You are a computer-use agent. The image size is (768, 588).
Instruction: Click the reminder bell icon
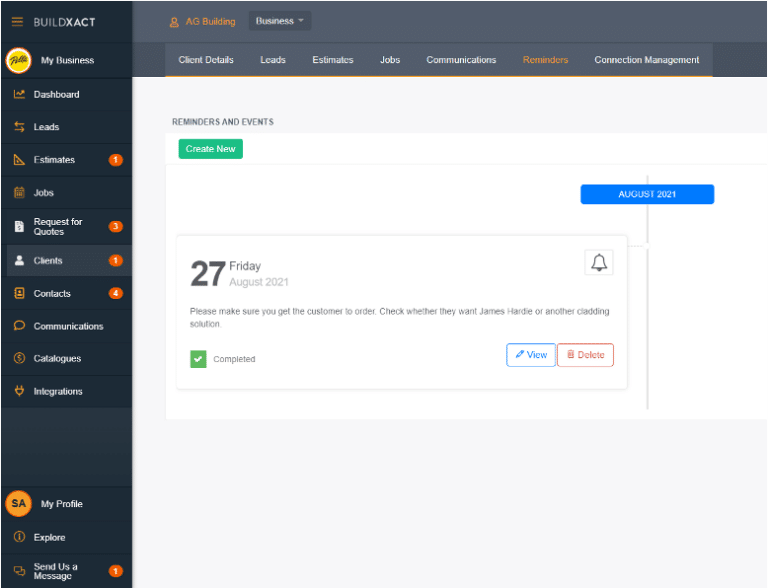pos(599,263)
